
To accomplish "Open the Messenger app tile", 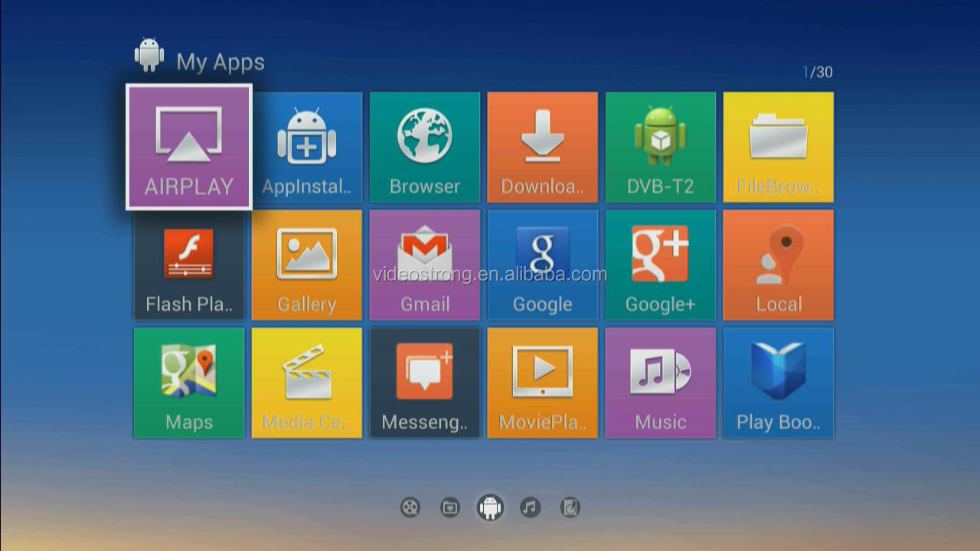I will pos(424,383).
